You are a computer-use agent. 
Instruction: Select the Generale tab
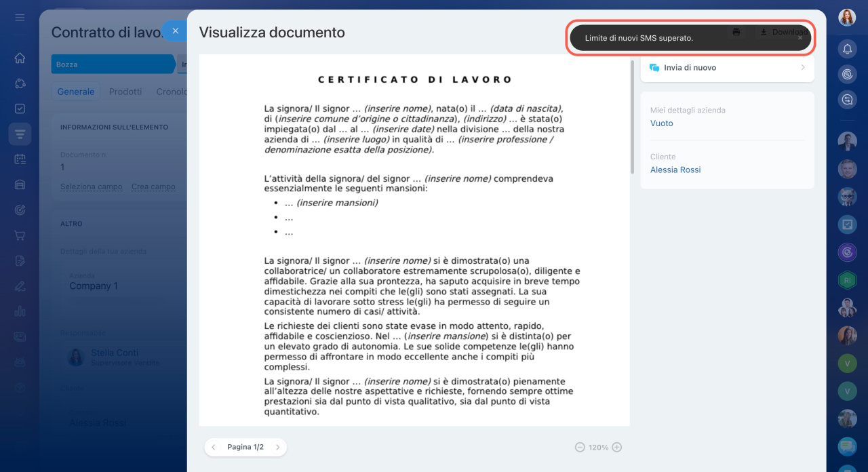click(75, 92)
